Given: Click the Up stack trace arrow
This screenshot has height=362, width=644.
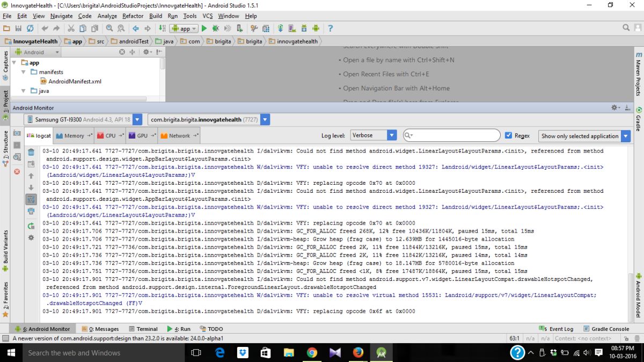Looking at the screenshot, I should point(31,176).
